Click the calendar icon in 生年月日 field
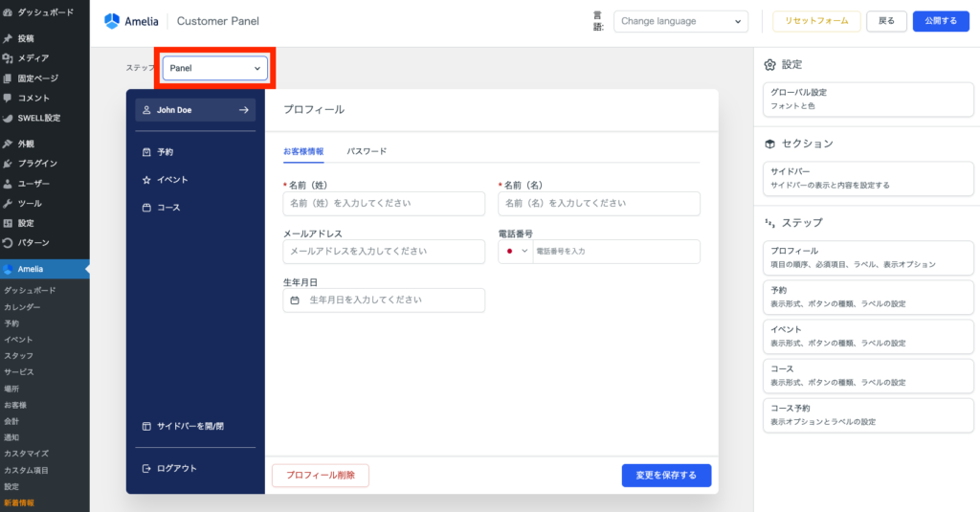 tap(295, 301)
